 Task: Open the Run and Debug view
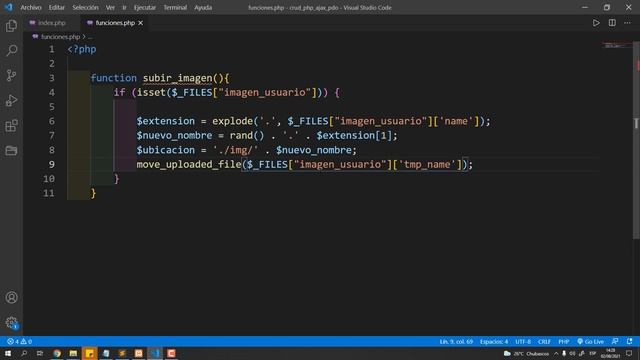coord(11,100)
